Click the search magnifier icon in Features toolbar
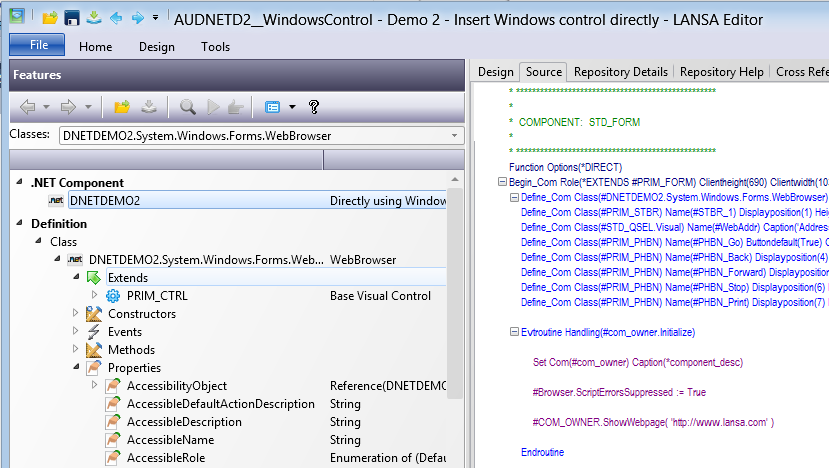The height and width of the screenshot is (468, 829). click(188, 106)
